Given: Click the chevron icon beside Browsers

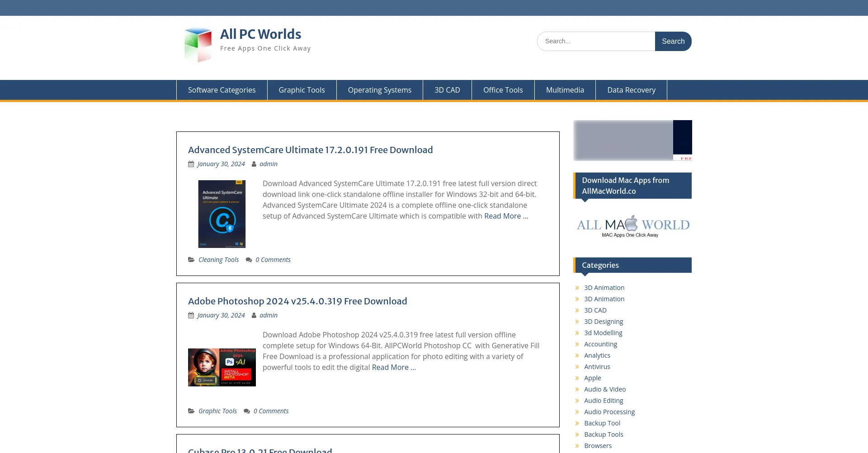Looking at the screenshot, I should pos(577,446).
